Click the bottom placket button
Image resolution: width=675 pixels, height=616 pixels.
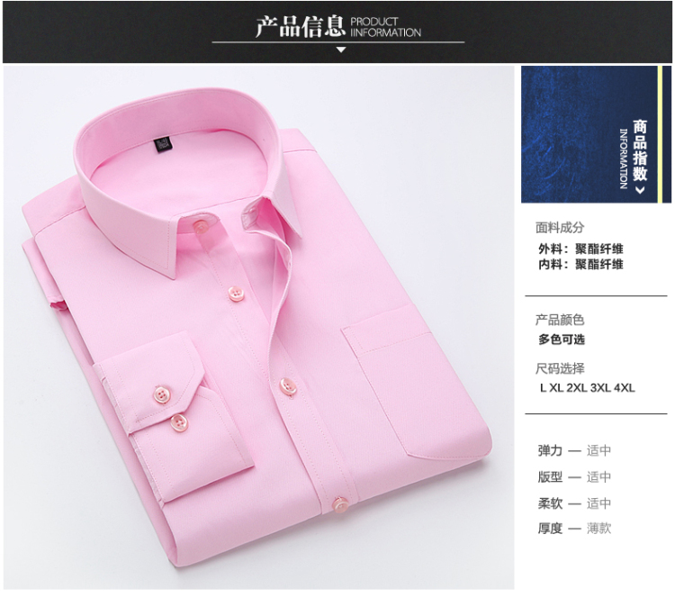[x=340, y=504]
